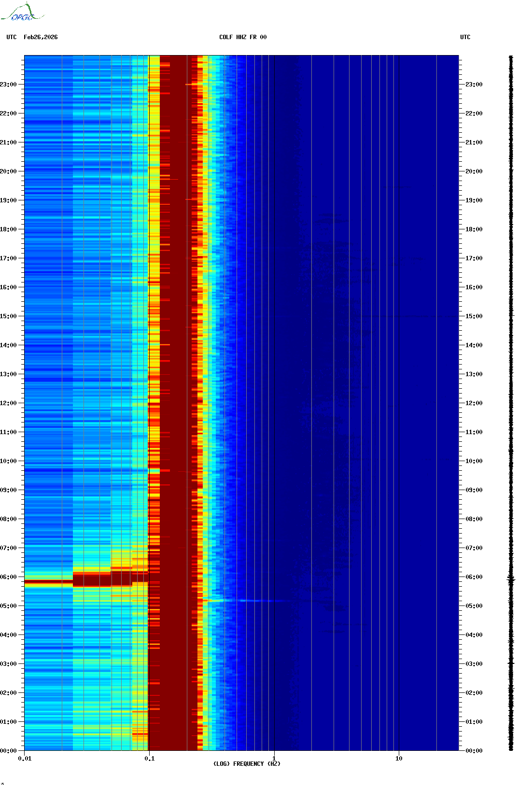Select the 18:00 marker on the right time axis

click(x=474, y=229)
